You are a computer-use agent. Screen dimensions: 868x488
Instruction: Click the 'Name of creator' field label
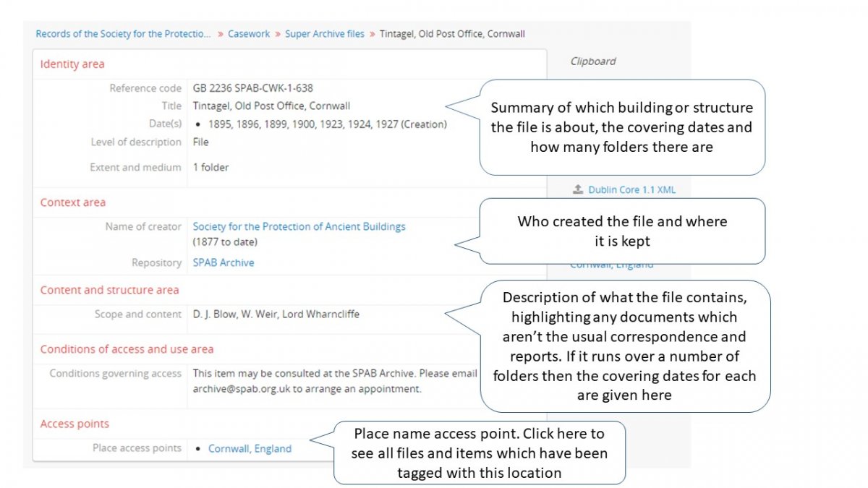click(x=143, y=227)
